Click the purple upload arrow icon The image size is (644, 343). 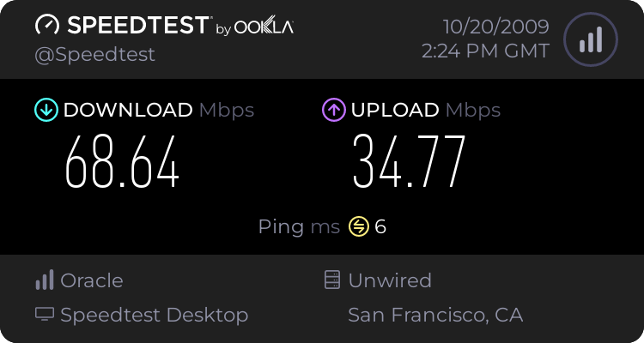pyautogui.click(x=334, y=110)
